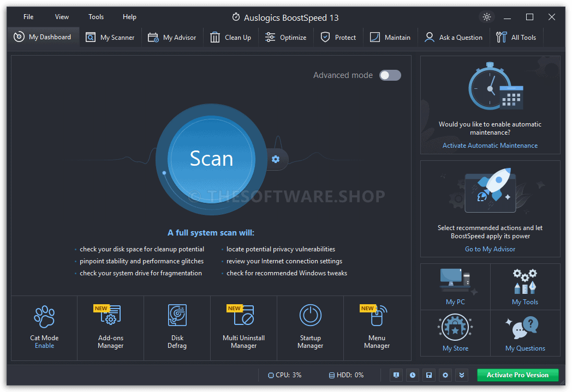Close the BoostSpeed window
Screen dimensions: 572x392
(552, 17)
